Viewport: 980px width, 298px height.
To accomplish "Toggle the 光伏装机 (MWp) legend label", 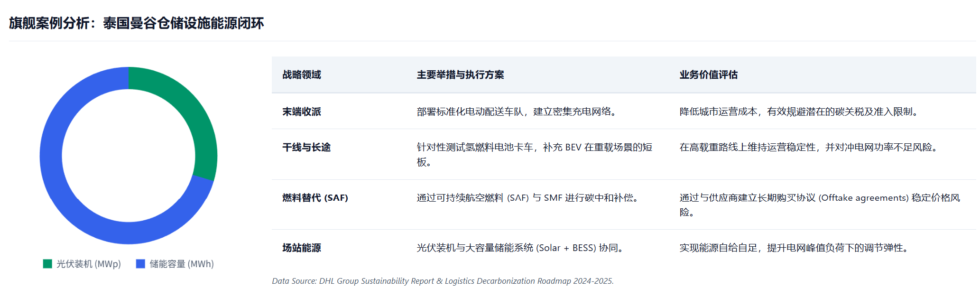I will [x=89, y=264].
